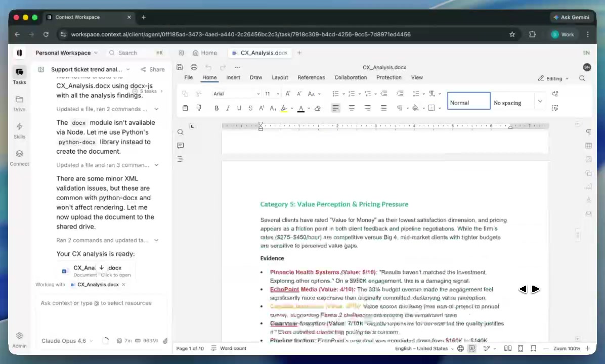Open the highlight color swatch

coord(284,108)
